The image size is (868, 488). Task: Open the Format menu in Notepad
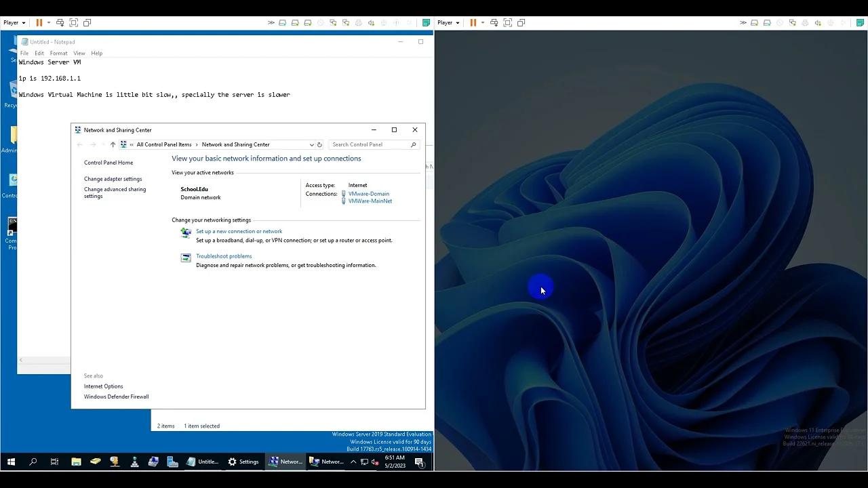tap(58, 53)
